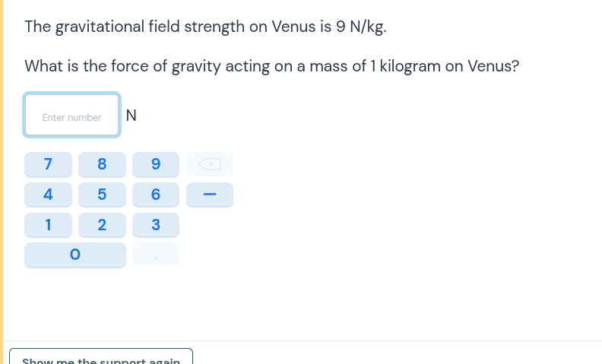
Task: Click the answer number input field
Action: 71,116
